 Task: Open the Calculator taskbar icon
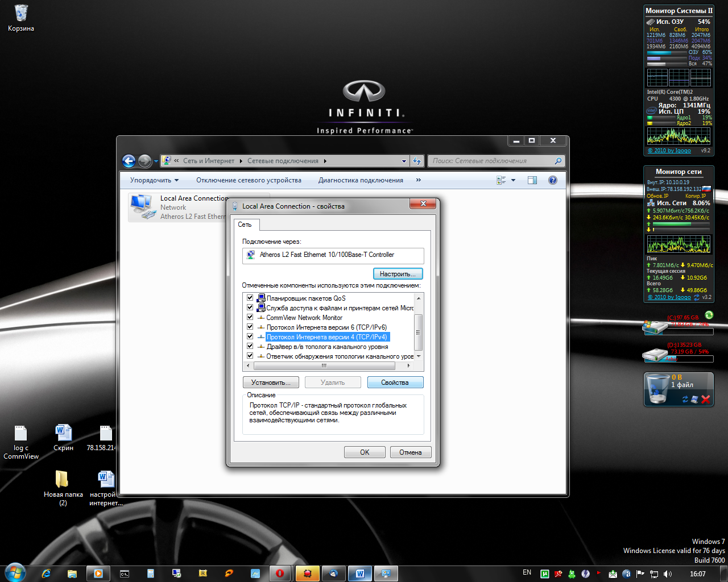click(x=151, y=573)
